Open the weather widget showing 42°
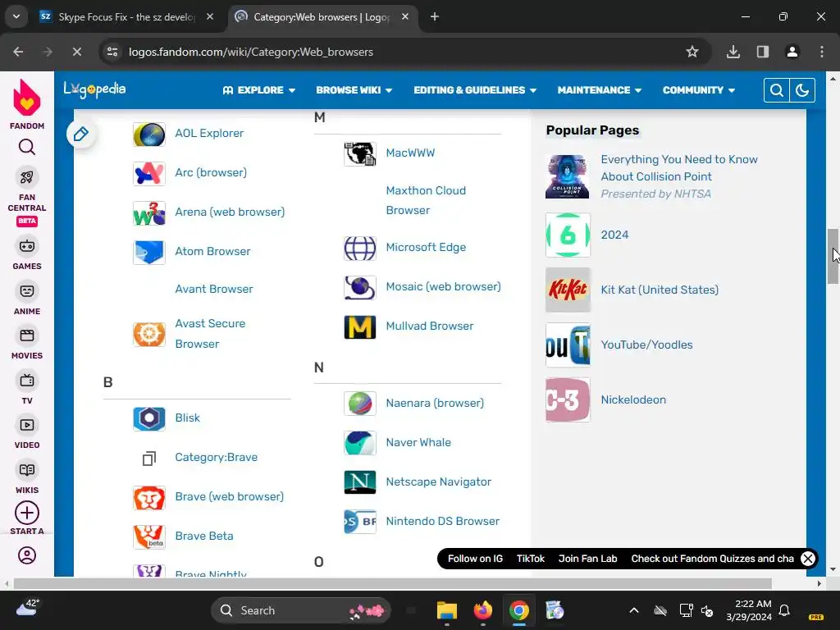 coord(28,608)
